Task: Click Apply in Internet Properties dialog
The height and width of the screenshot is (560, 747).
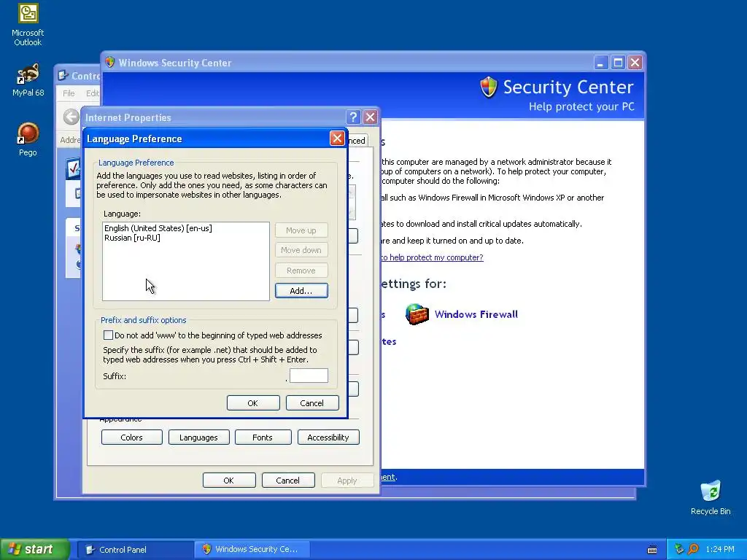Action: click(347, 480)
